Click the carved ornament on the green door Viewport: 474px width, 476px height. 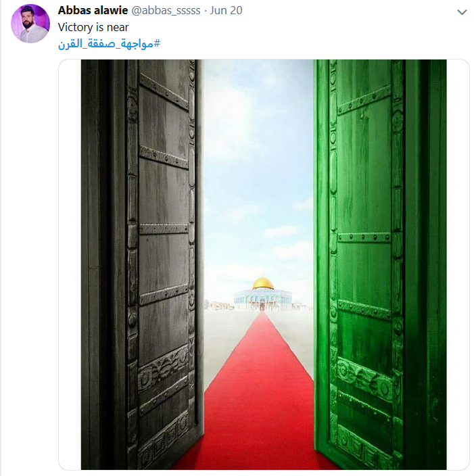tap(364, 379)
